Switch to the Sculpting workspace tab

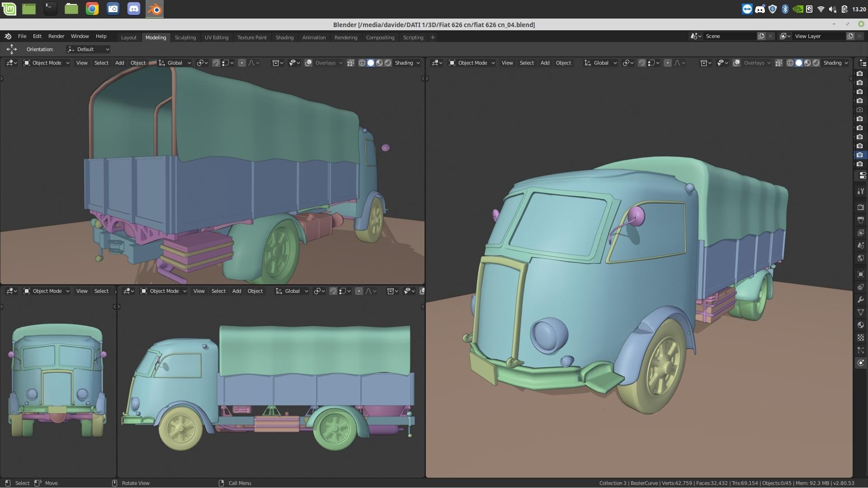coord(185,38)
